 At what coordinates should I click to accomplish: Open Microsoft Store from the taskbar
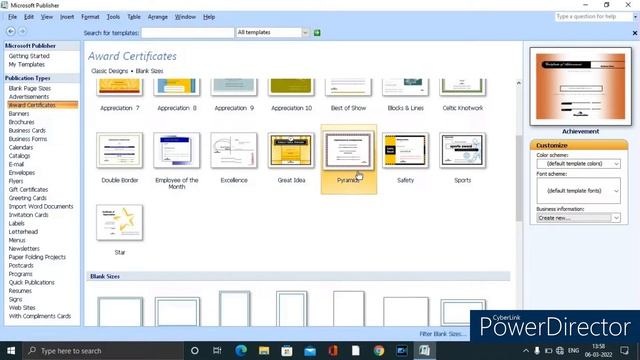287,351
